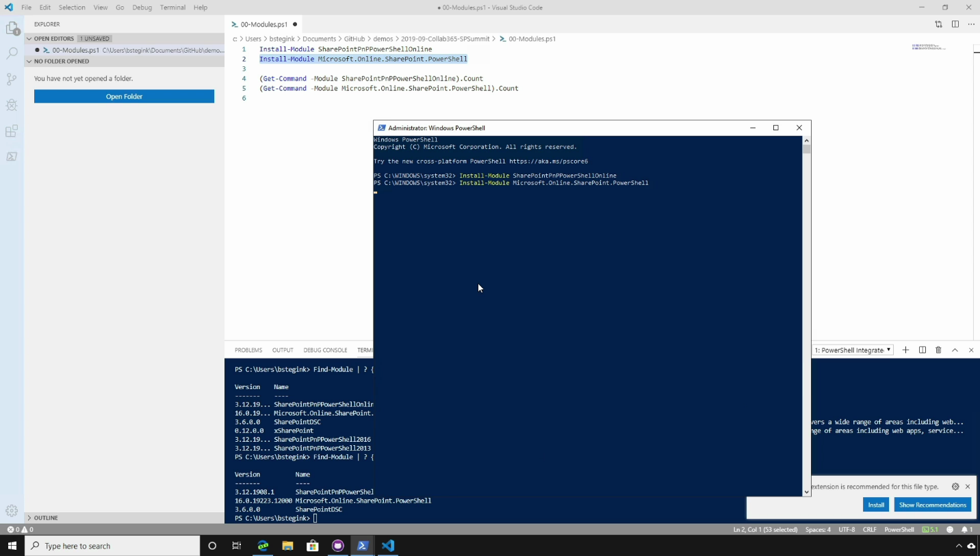The image size is (980, 556).
Task: Click Show Recommendations button
Action: coord(932,505)
